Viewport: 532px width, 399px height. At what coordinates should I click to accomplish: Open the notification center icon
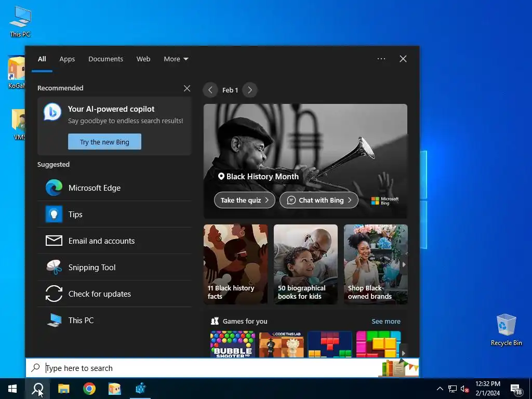coord(516,389)
